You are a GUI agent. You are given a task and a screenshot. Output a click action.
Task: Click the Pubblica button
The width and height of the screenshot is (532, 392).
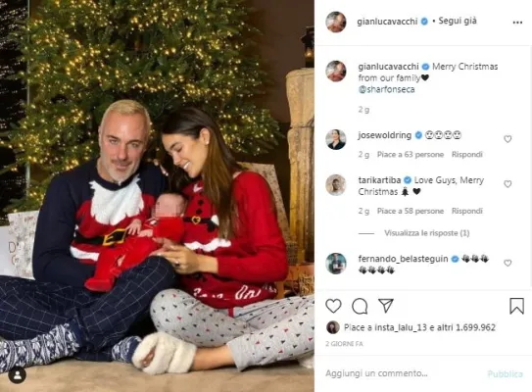(x=506, y=373)
